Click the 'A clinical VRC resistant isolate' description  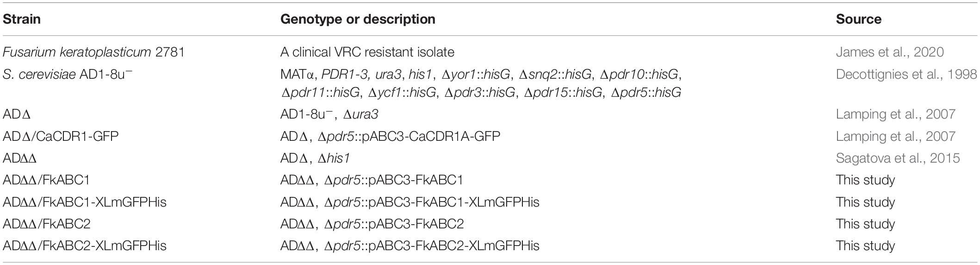367,52
